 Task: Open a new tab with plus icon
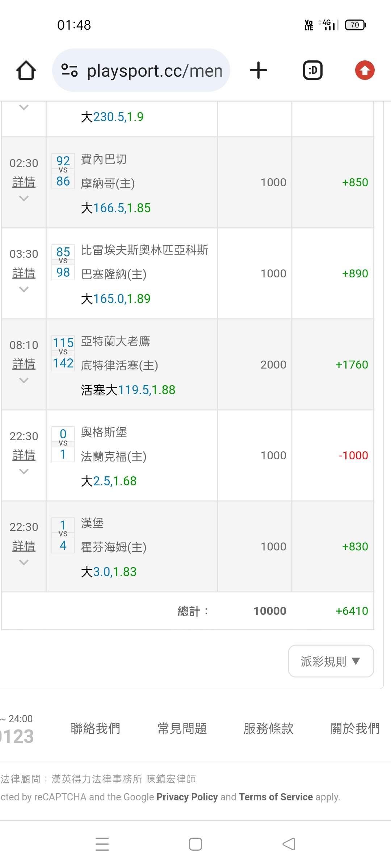pyautogui.click(x=258, y=70)
